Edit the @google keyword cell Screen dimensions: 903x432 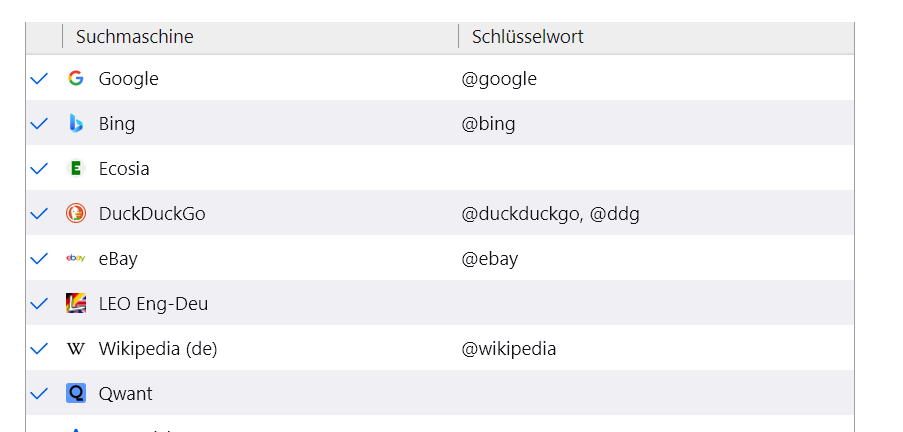pos(499,78)
